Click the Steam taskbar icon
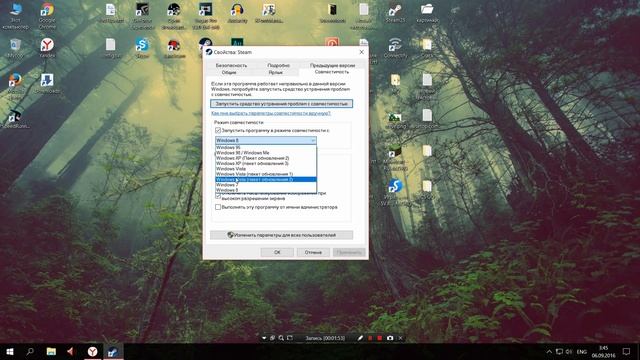Screen dimensions: 640x360 (x=113, y=351)
